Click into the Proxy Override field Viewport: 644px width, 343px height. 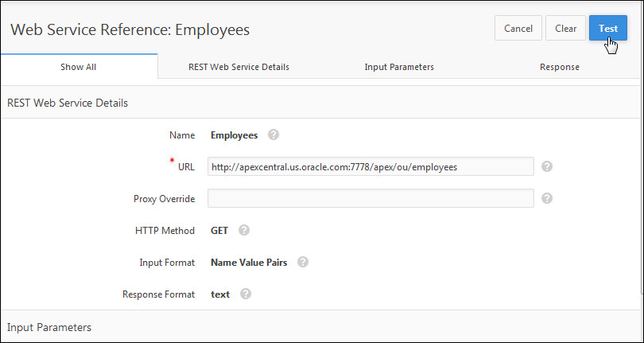(370, 198)
